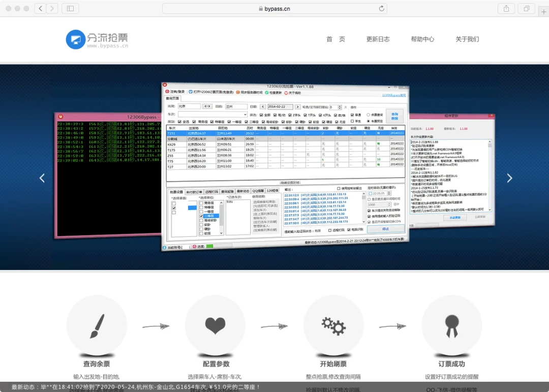Screen dimensions: 549x392
Task: Open the 车次 combo box dropdown
Action: tap(245, 114)
